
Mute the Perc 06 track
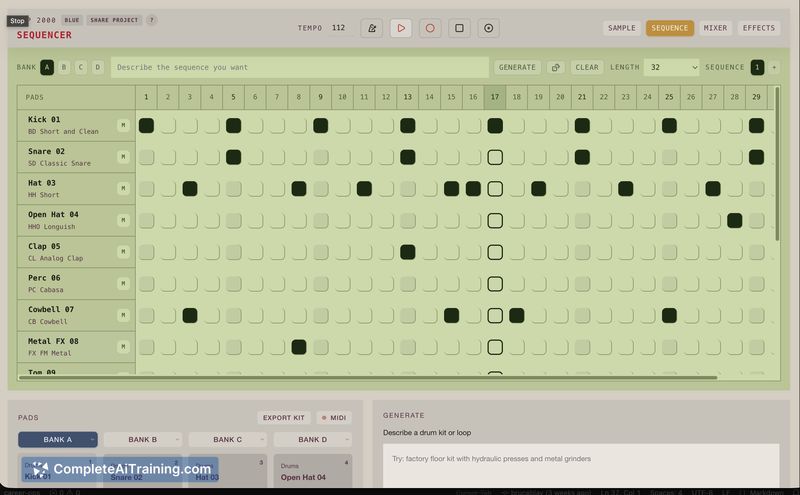tap(123, 283)
